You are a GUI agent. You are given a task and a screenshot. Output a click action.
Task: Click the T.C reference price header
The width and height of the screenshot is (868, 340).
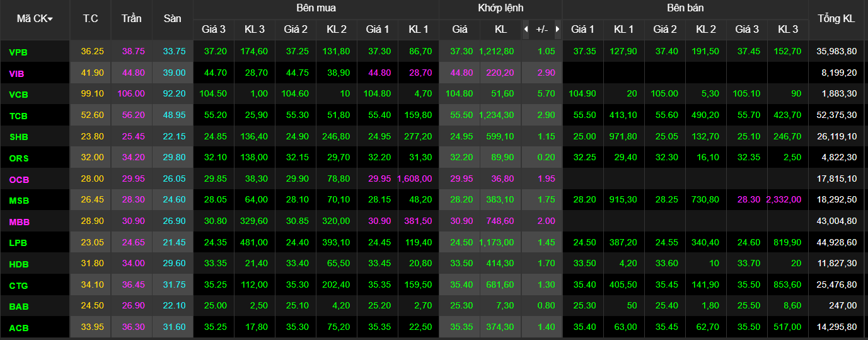[x=90, y=19]
